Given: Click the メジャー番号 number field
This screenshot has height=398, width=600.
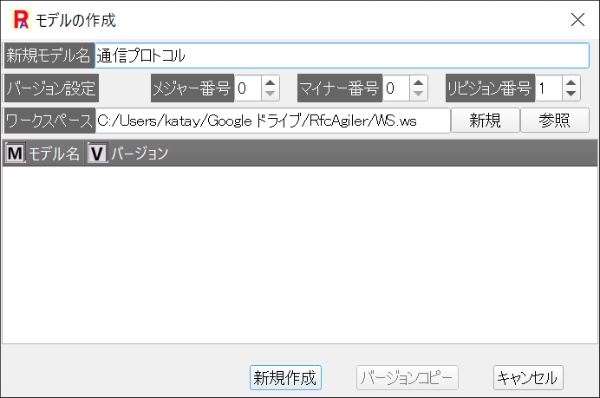Looking at the screenshot, I should point(248,88).
